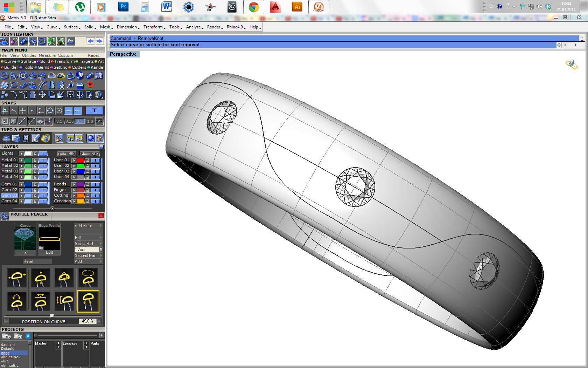Viewport: 588px width, 368px height.
Task: Toggle visibility of the Gem 01 layer
Action: (x=43, y=184)
